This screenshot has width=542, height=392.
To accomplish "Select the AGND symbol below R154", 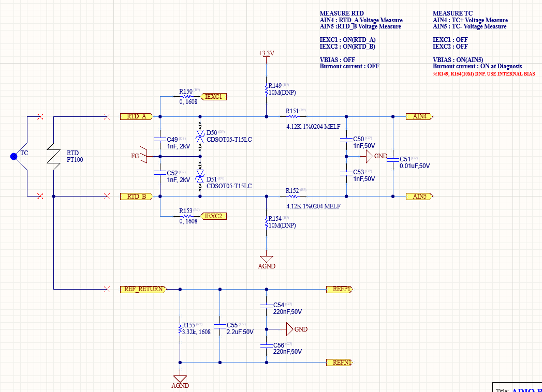I will click(267, 263).
